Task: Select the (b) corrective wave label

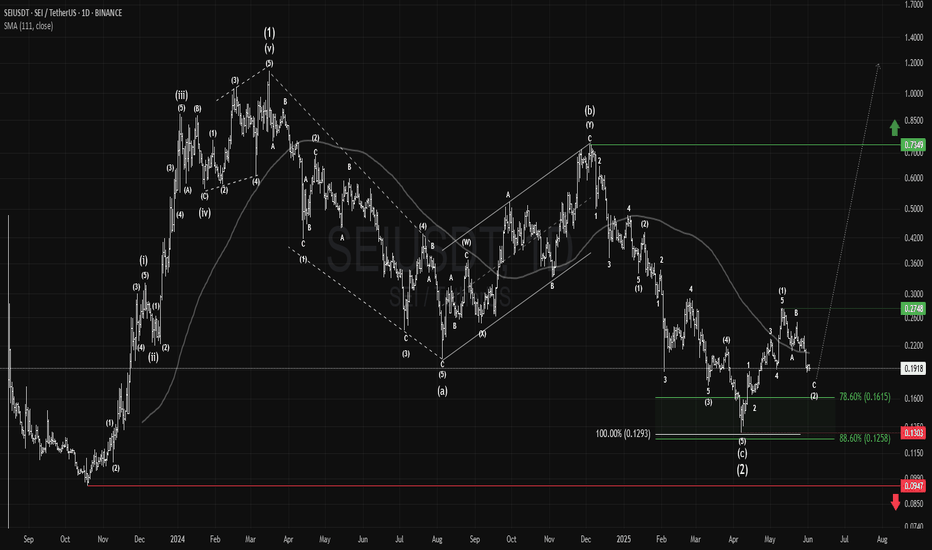Action: 589,111
